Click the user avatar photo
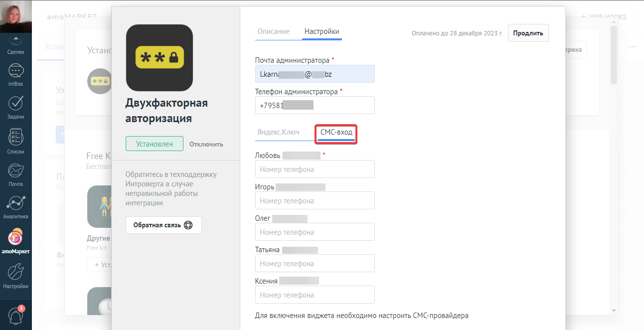 point(16,16)
